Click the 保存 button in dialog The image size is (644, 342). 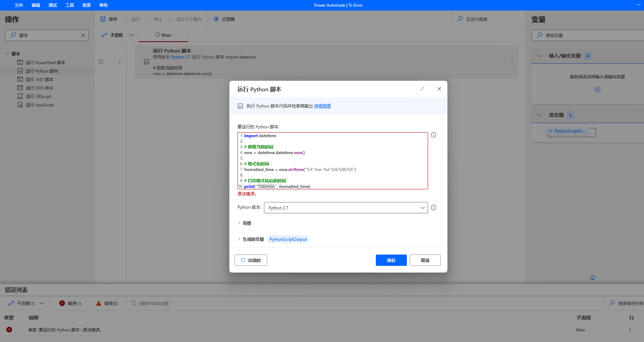coord(391,260)
